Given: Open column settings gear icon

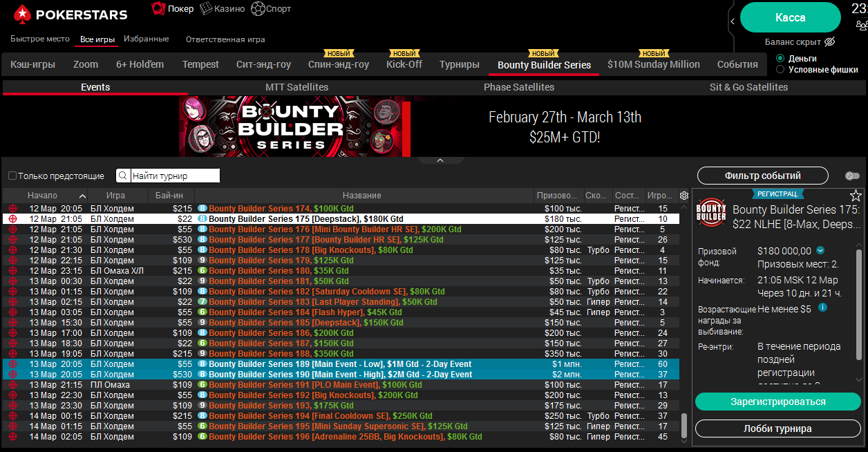Looking at the screenshot, I should coord(684,196).
